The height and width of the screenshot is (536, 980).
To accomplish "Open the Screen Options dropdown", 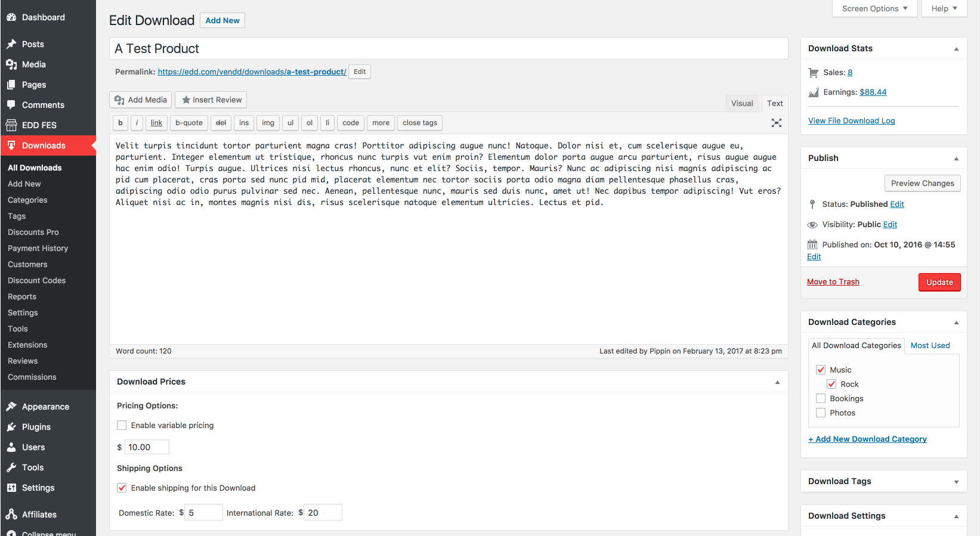I will click(x=874, y=8).
